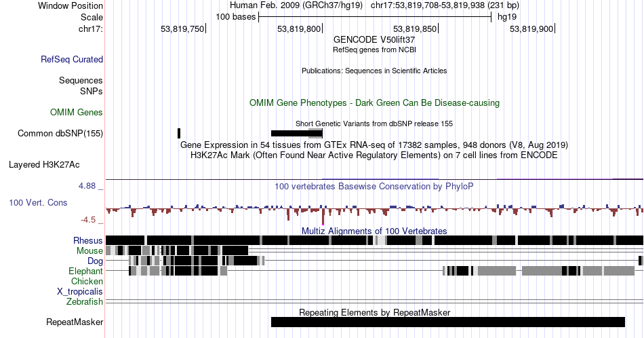Click the hg19 label beside scale bar
The height and width of the screenshot is (338, 644).
(507, 17)
